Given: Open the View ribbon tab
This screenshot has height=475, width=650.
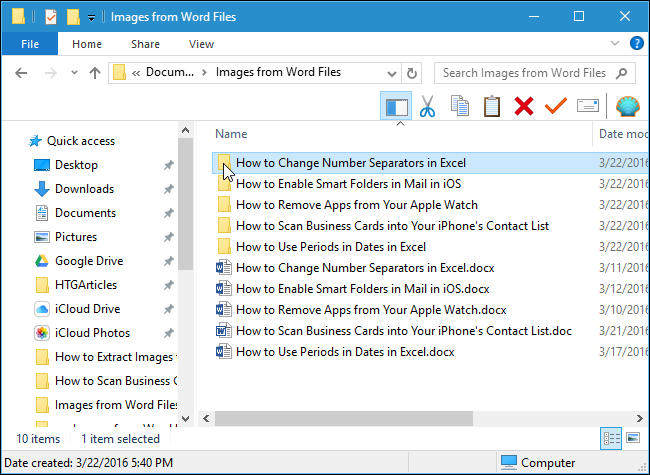Looking at the screenshot, I should coord(201,44).
